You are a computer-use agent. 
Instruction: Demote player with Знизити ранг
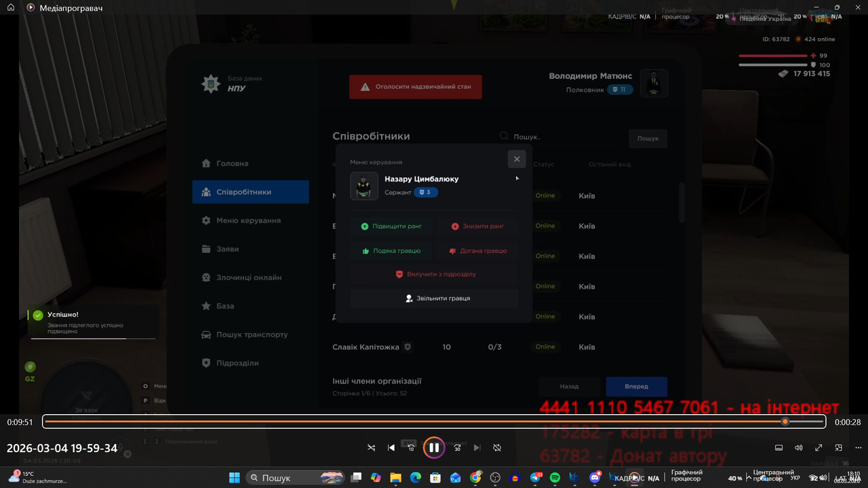point(477,226)
